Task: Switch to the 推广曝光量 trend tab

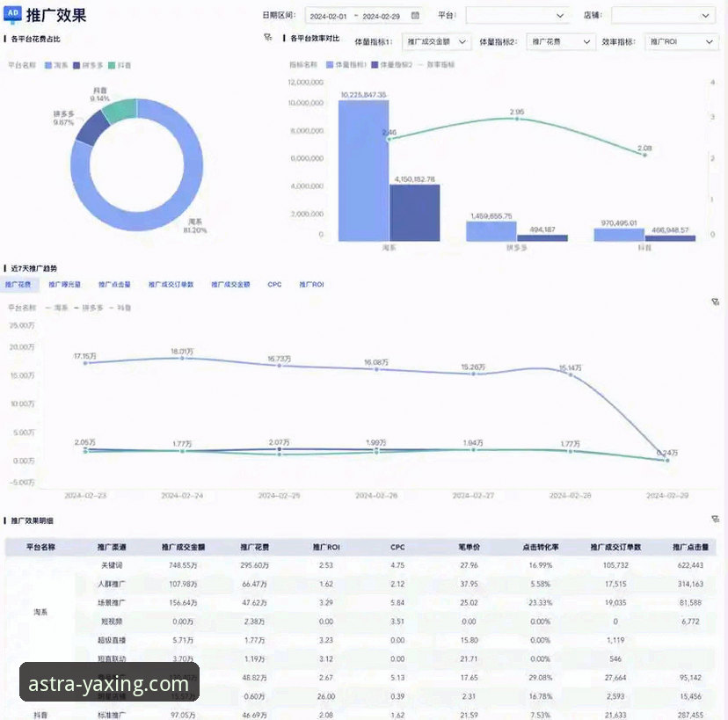Action: [65, 285]
